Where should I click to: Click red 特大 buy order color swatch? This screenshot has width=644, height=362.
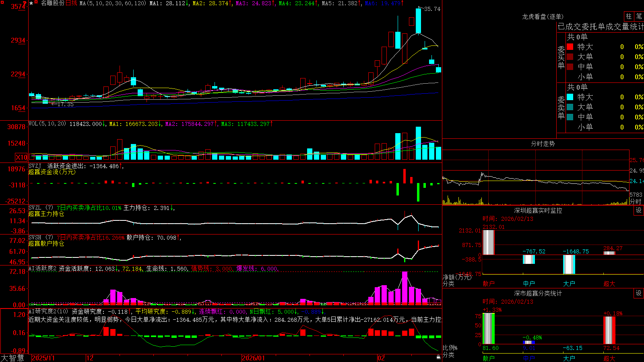[570, 47]
